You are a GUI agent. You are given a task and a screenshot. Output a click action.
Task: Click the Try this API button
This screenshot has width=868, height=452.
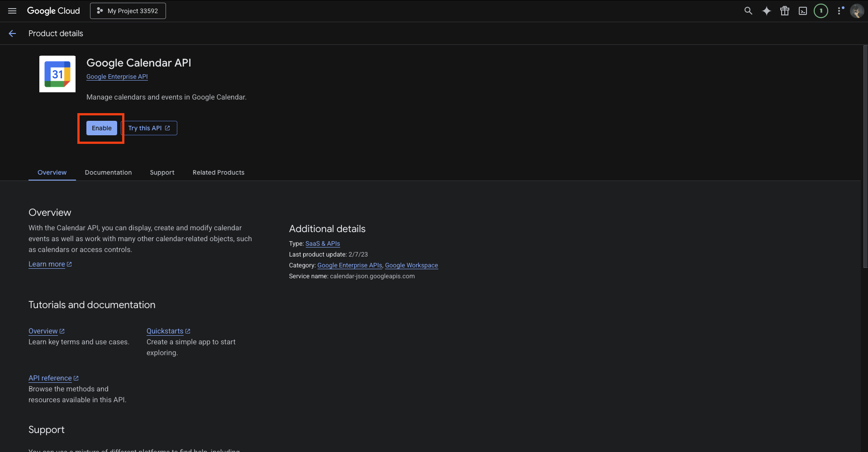click(149, 128)
